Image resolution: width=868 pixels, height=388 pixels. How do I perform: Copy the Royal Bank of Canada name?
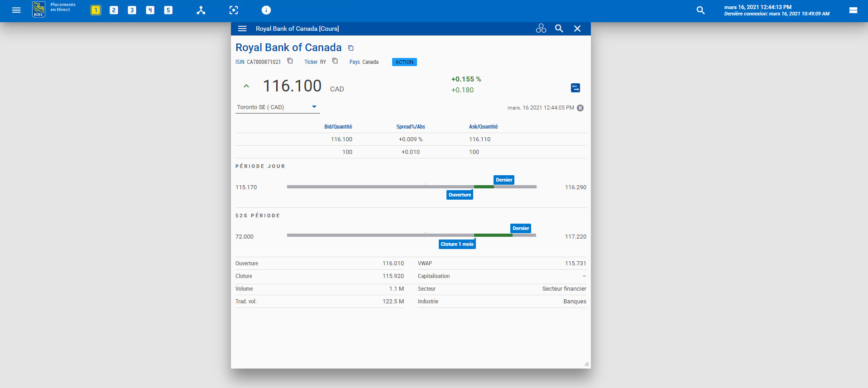pyautogui.click(x=350, y=48)
